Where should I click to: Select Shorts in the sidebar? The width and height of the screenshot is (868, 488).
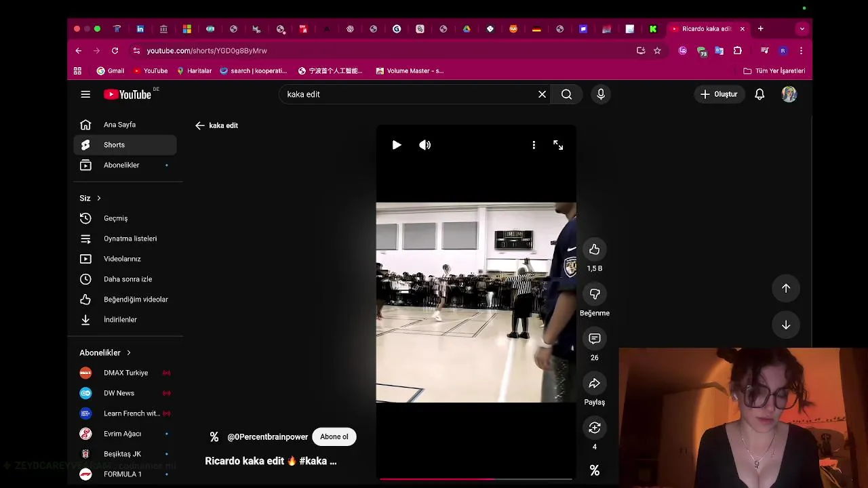point(125,145)
